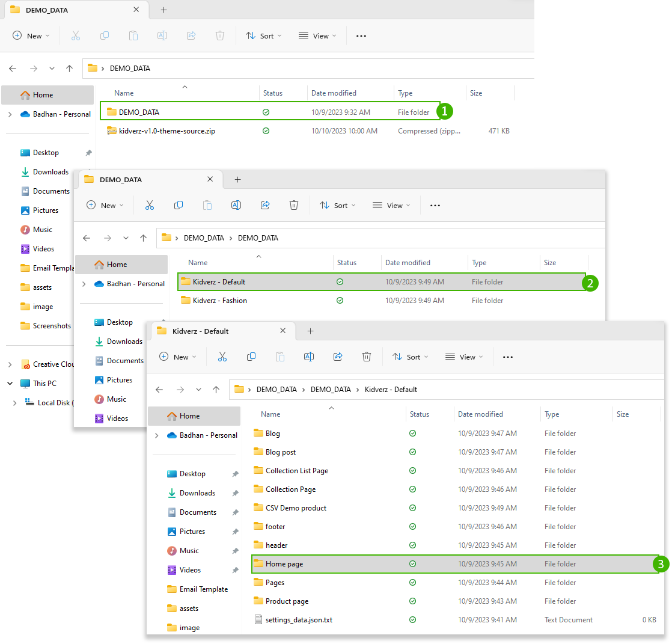Expand Badhan - Personal in Kidverz - Default sidebar
The height and width of the screenshot is (644, 672).
pos(157,435)
